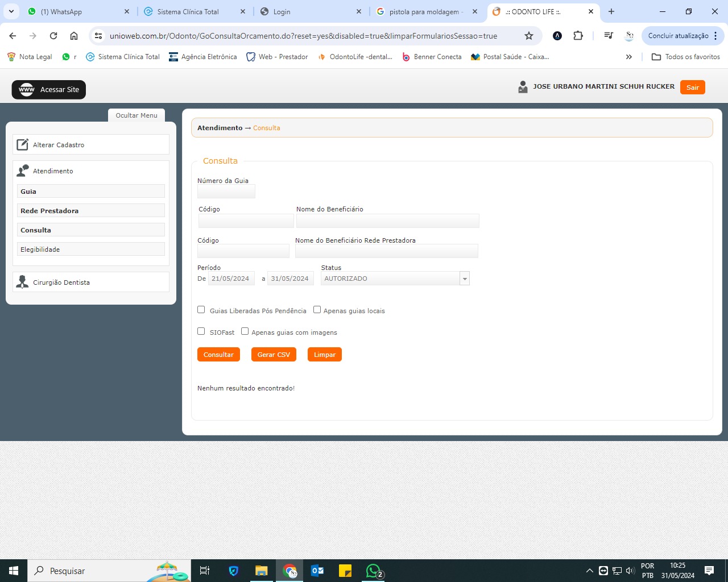Click the Ocultar Menu button
This screenshot has width=728, height=582.
pos(136,115)
